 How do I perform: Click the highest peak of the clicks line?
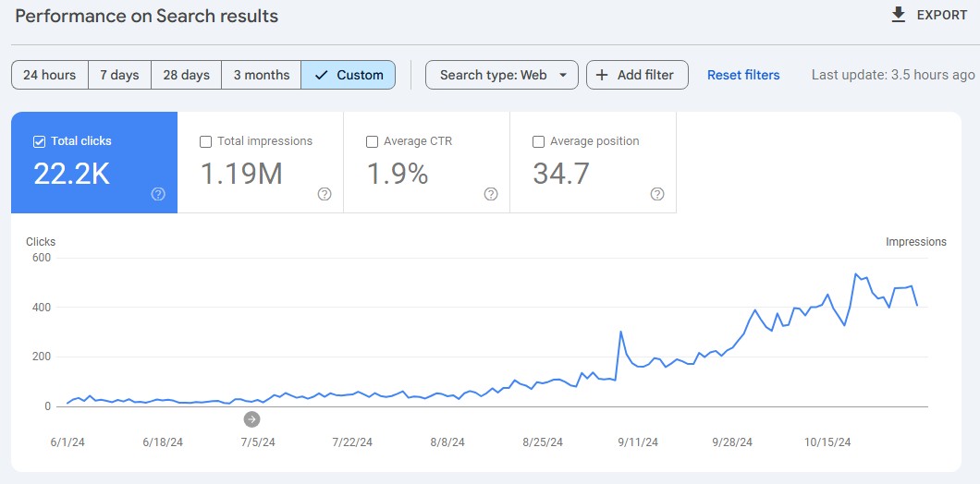[x=855, y=274]
